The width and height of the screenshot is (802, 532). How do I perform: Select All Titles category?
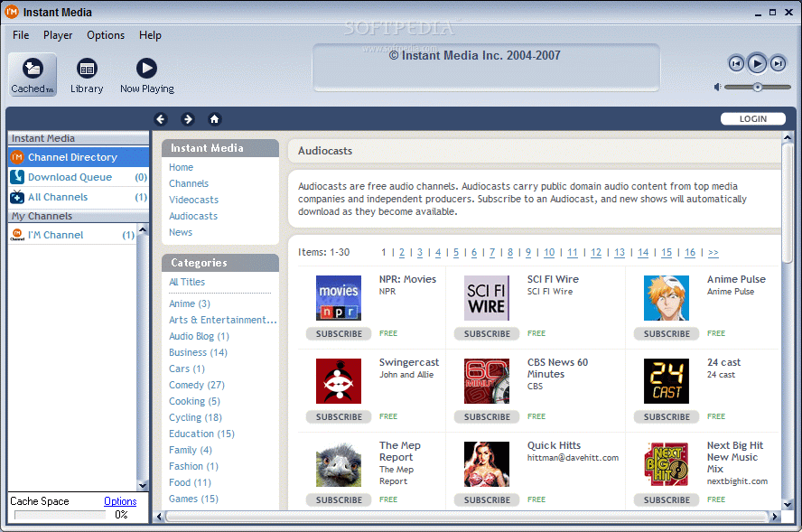point(187,282)
